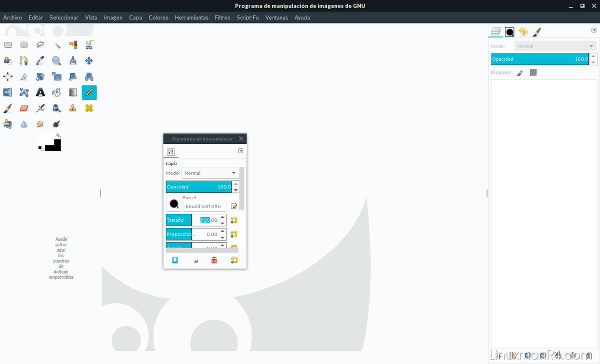Activate the Text tool
Viewport: 600px width, 364px height.
(40, 92)
